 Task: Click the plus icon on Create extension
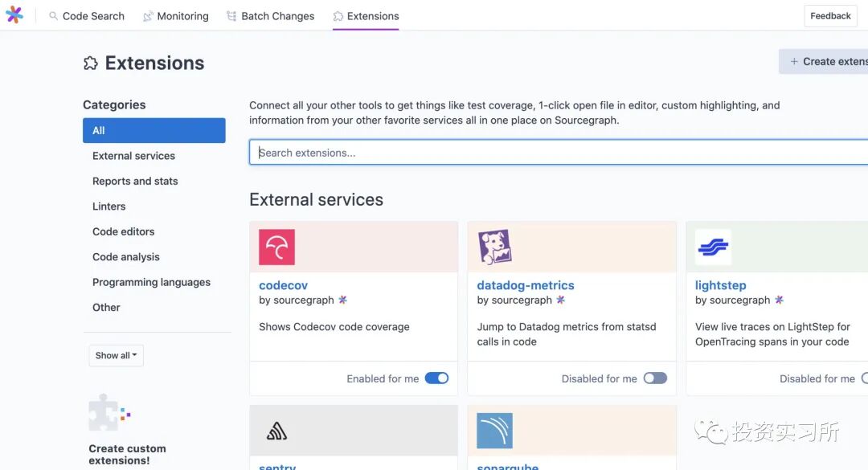pos(794,61)
